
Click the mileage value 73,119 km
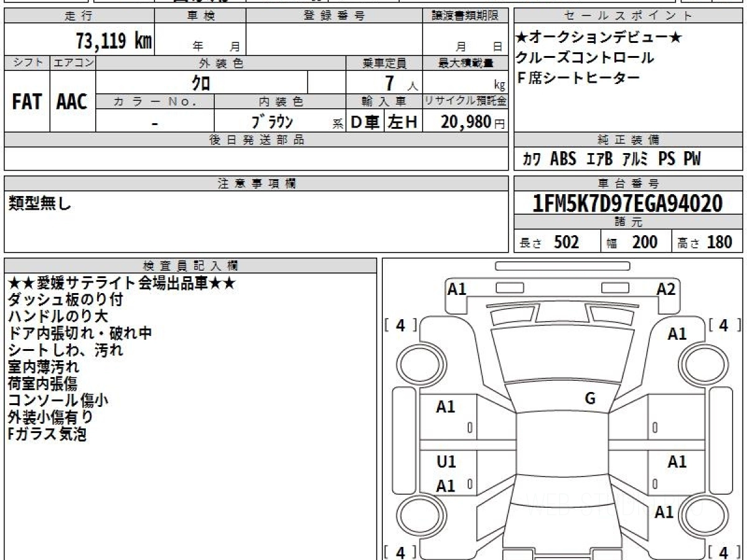pyautogui.click(x=114, y=42)
